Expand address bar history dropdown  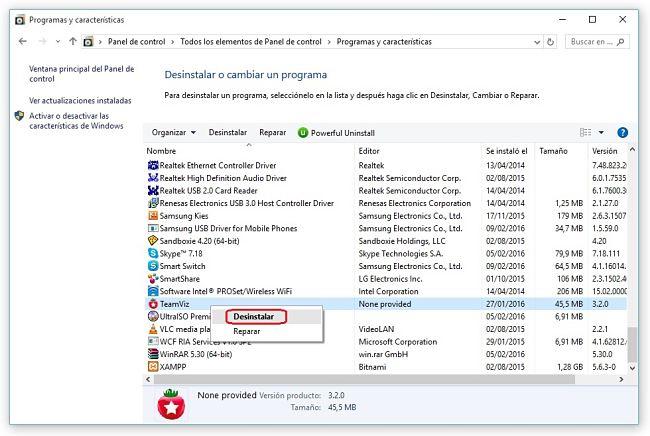coord(537,42)
